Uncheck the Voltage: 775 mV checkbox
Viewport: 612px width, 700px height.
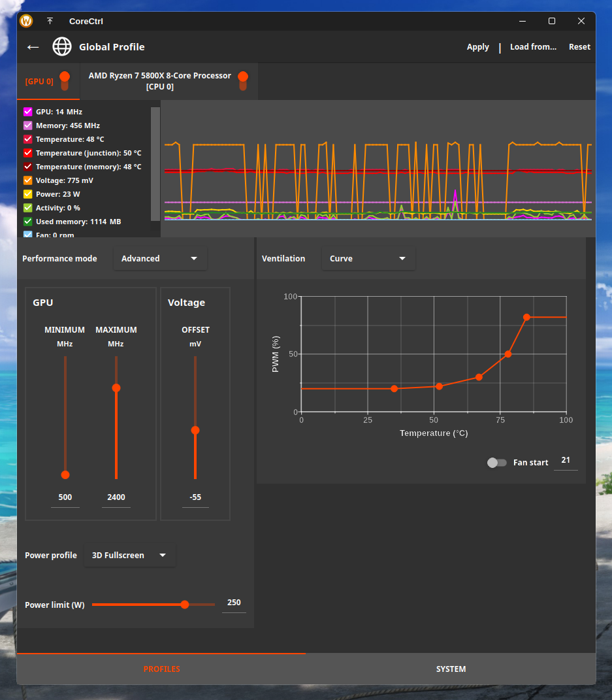point(27,180)
